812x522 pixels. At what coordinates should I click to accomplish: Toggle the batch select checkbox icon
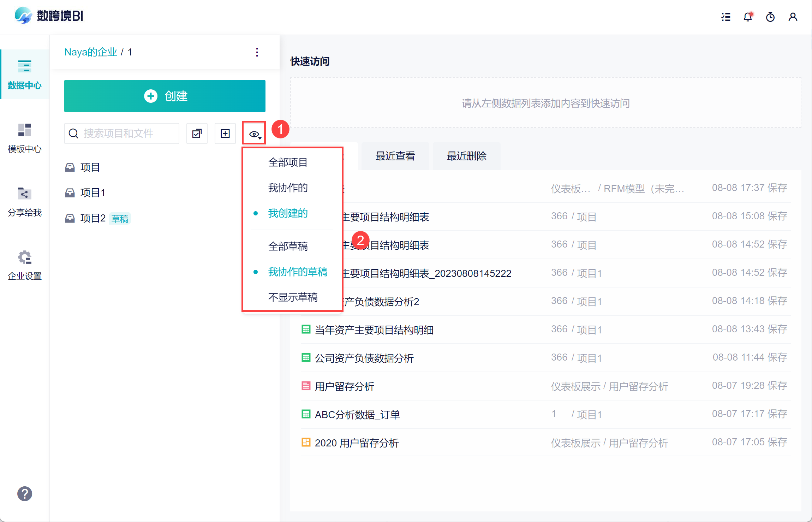click(x=197, y=134)
